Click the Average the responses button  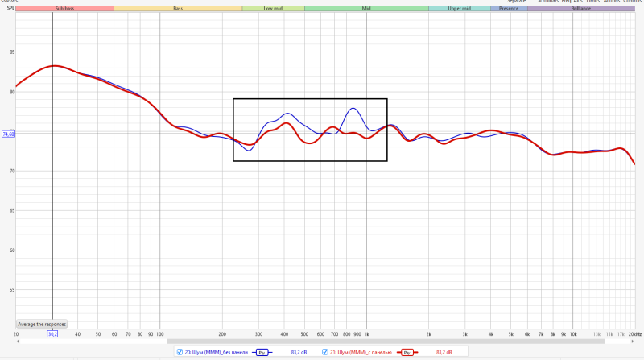(x=42, y=325)
